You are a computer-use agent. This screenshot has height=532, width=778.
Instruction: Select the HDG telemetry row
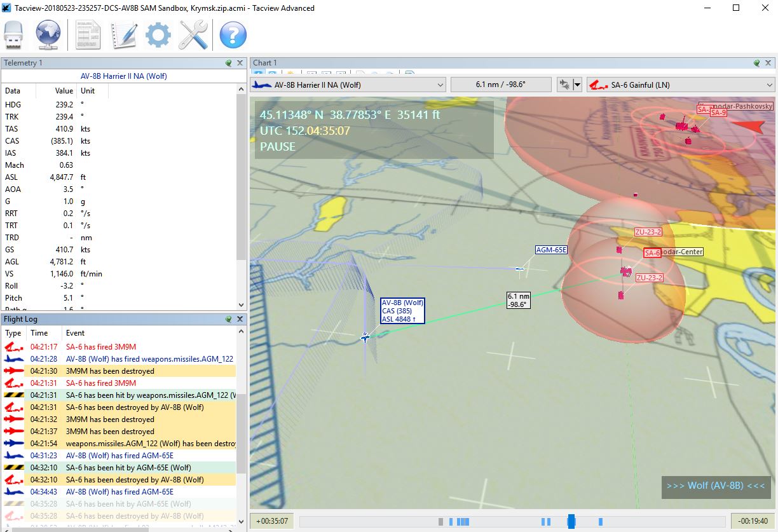click(x=119, y=105)
